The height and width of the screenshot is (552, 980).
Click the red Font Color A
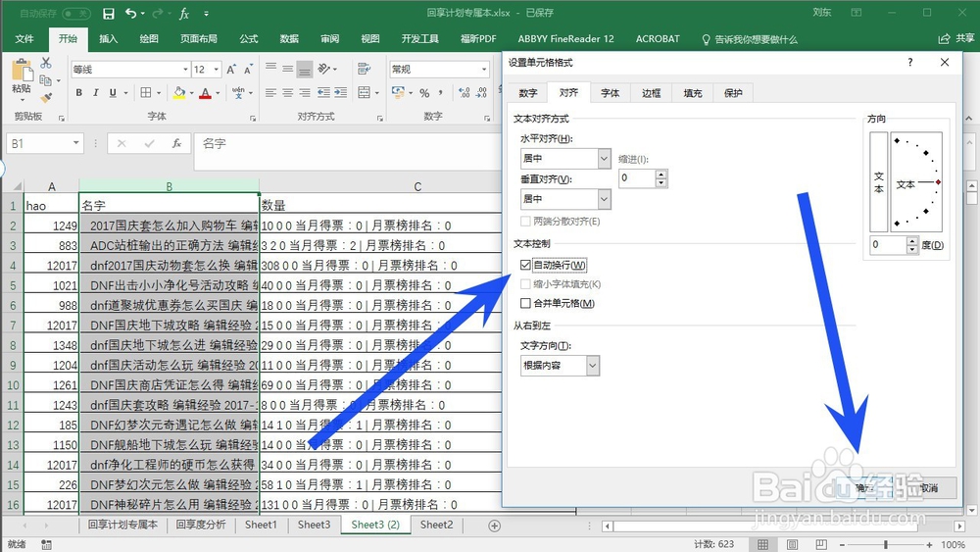[x=205, y=93]
